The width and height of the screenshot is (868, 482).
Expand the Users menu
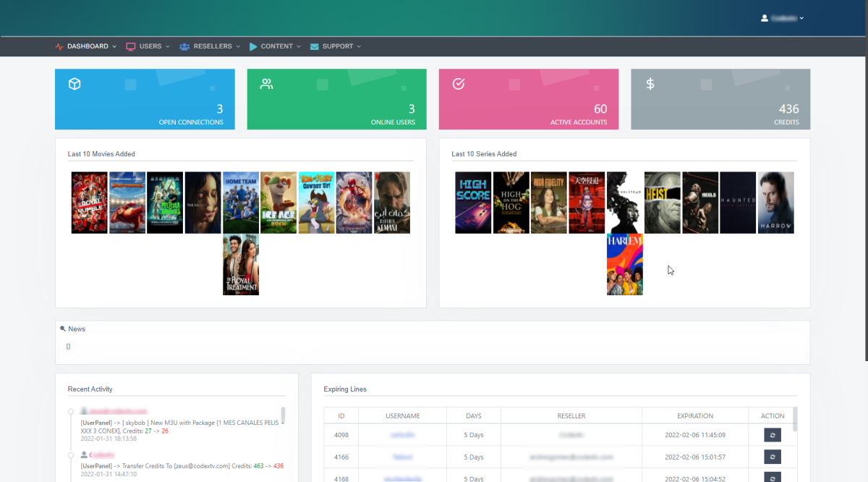tap(148, 46)
